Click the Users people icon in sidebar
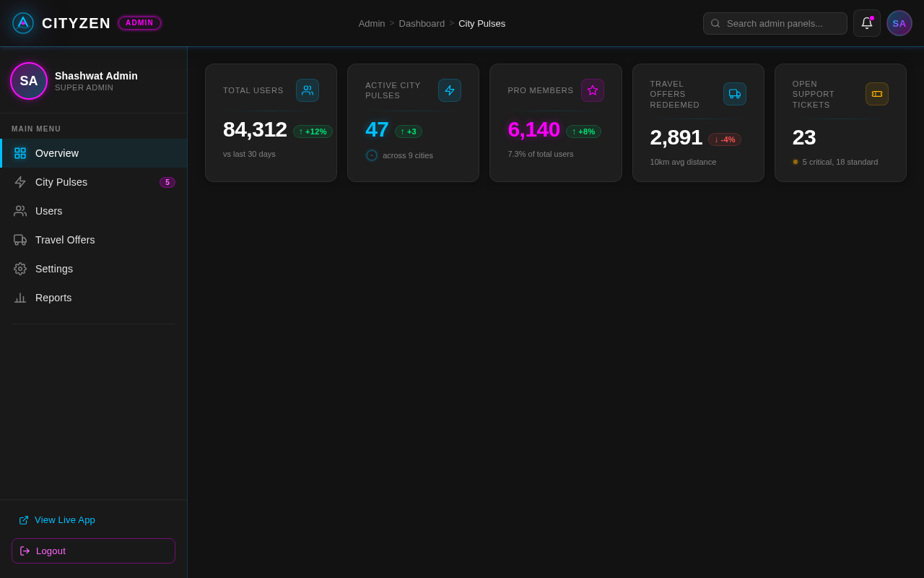924x578 pixels. click(x=20, y=211)
